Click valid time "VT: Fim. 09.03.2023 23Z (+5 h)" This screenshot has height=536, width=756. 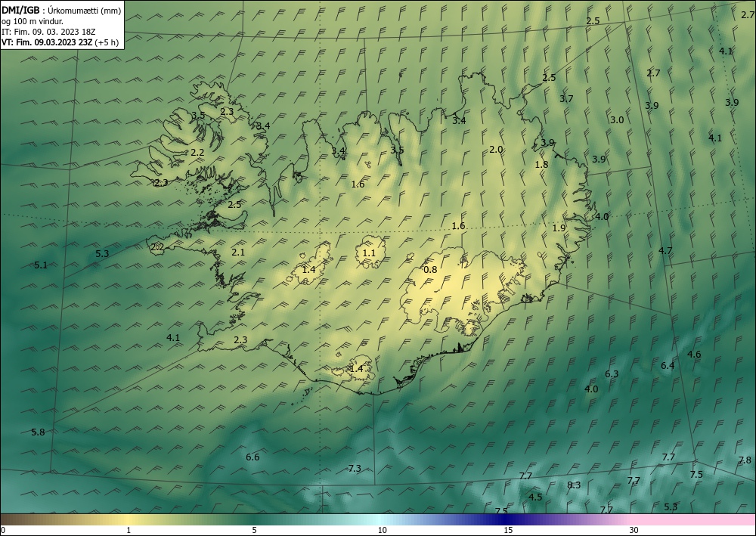60,42
